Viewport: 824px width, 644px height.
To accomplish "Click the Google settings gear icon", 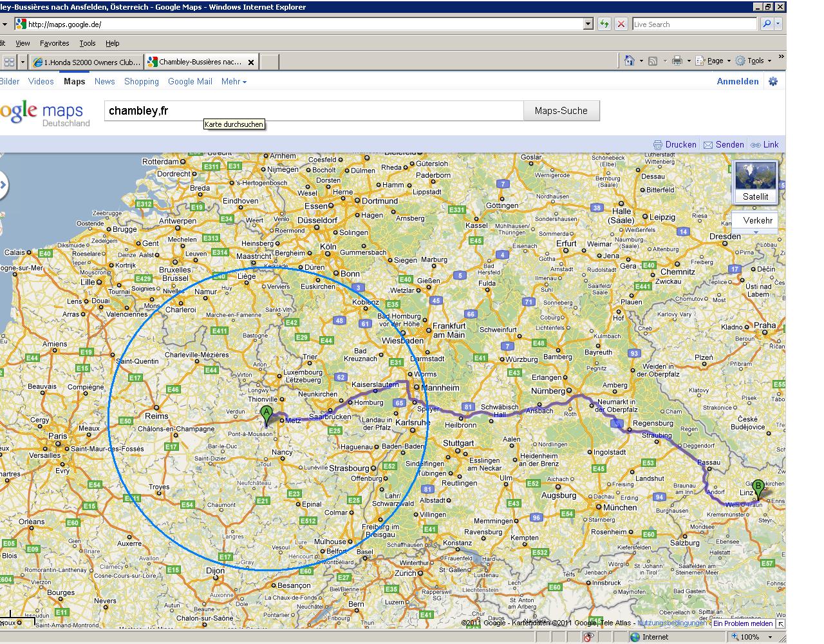I will click(x=772, y=81).
